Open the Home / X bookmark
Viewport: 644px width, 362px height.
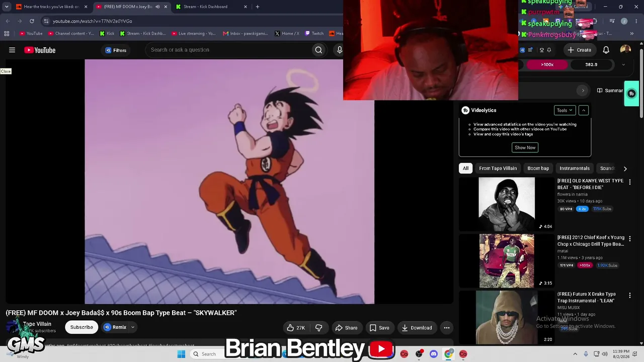[287, 34]
